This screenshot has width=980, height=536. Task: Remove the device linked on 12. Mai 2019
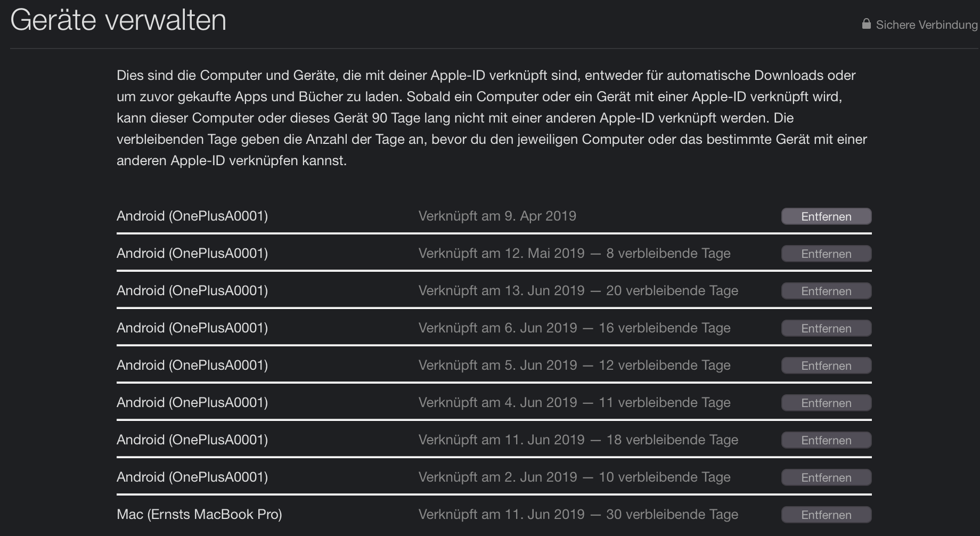[x=826, y=254]
